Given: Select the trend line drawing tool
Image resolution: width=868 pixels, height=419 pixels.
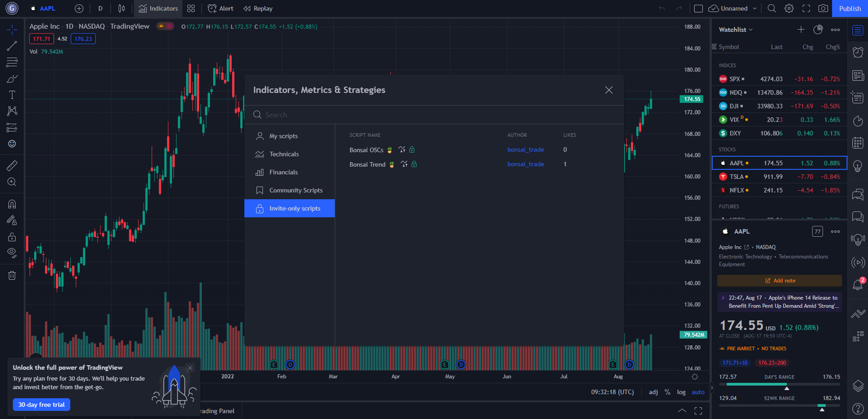Looking at the screenshot, I should [x=12, y=46].
